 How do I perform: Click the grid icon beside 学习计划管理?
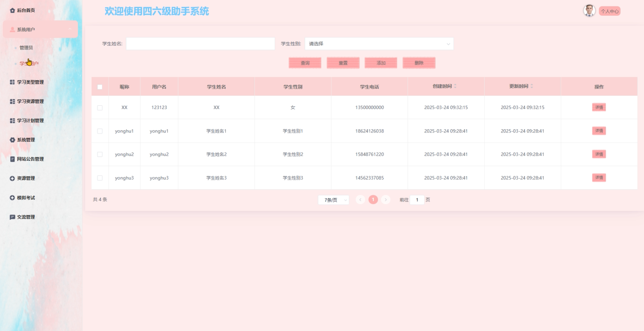pos(12,120)
